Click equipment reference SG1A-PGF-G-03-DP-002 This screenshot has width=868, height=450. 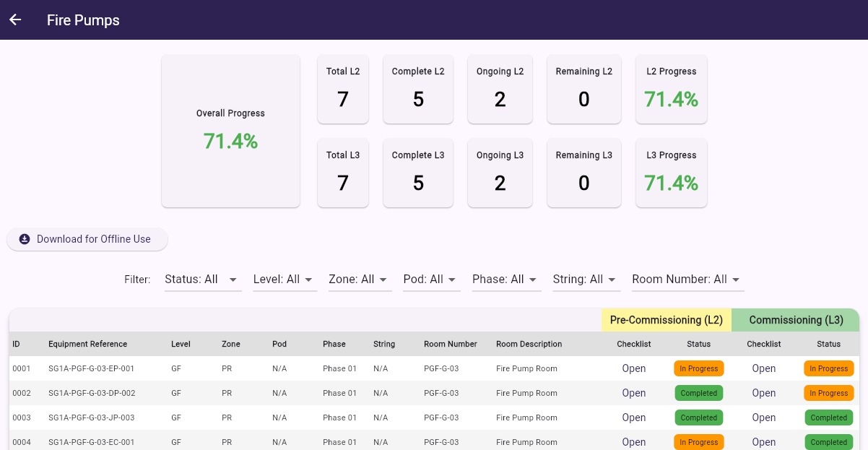92,393
